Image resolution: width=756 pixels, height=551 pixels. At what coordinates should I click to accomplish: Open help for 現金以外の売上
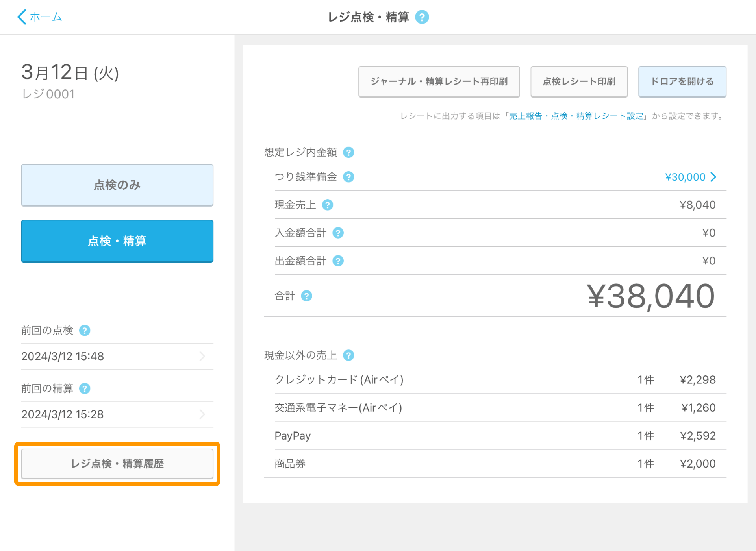click(x=348, y=355)
